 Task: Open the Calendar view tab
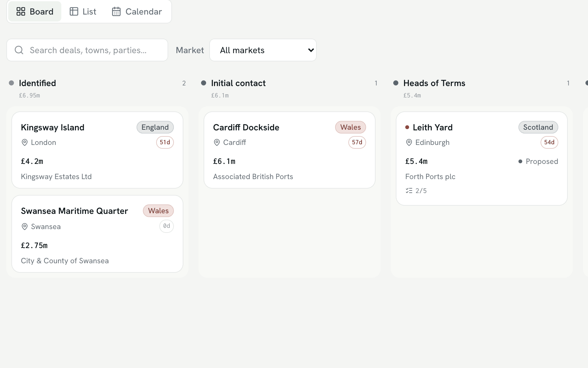tap(137, 11)
